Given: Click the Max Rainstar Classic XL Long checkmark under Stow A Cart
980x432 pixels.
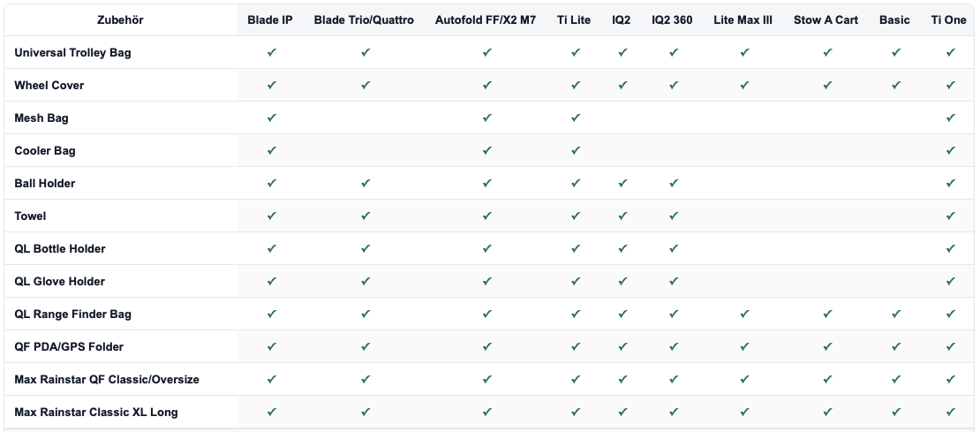Looking at the screenshot, I should [827, 412].
